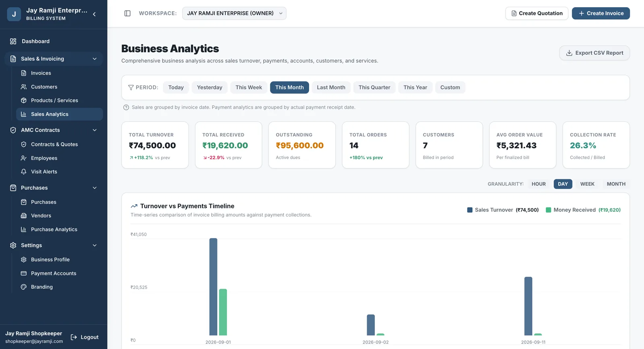
Task: Click the Branding palette icon
Action: coord(24,287)
